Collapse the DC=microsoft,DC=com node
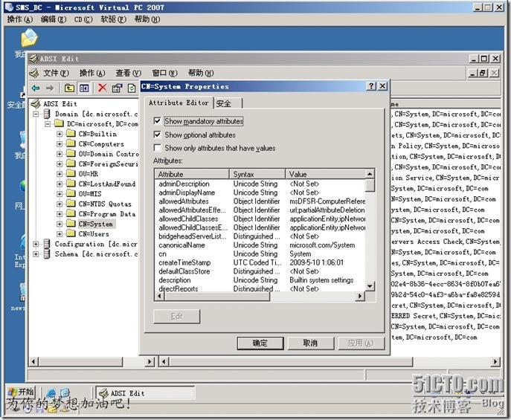This screenshot has height=420, width=511. [x=48, y=124]
